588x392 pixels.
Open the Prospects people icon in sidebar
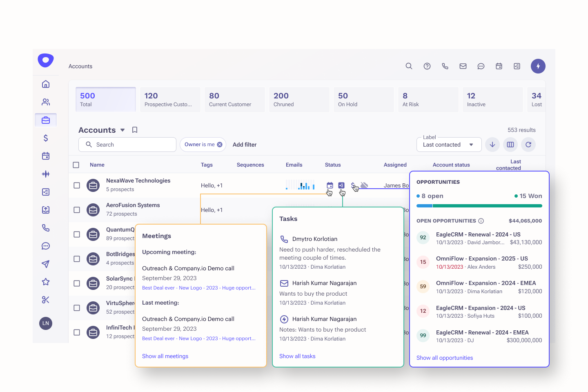point(46,102)
